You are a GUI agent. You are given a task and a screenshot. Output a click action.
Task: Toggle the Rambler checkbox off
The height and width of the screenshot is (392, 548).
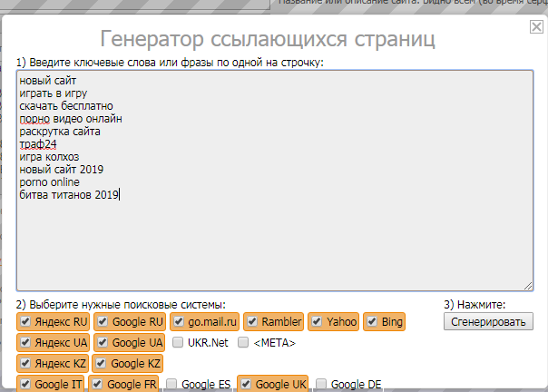pyautogui.click(x=252, y=322)
